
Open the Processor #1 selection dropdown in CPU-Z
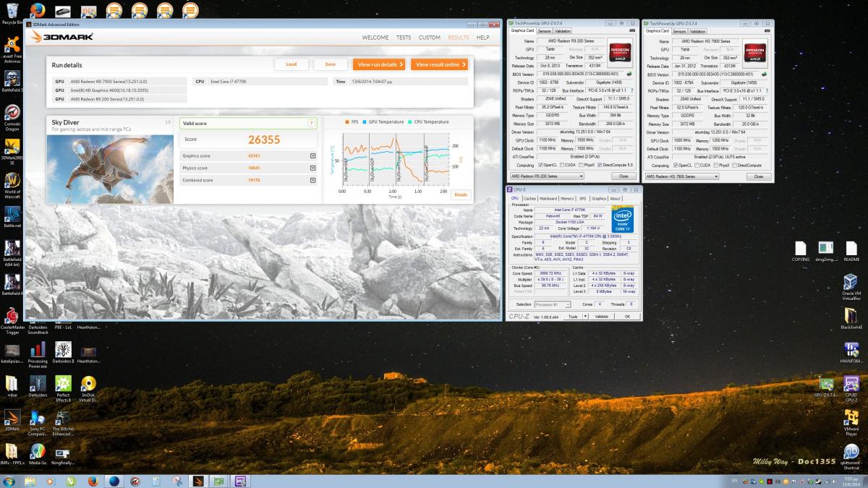(x=553, y=304)
